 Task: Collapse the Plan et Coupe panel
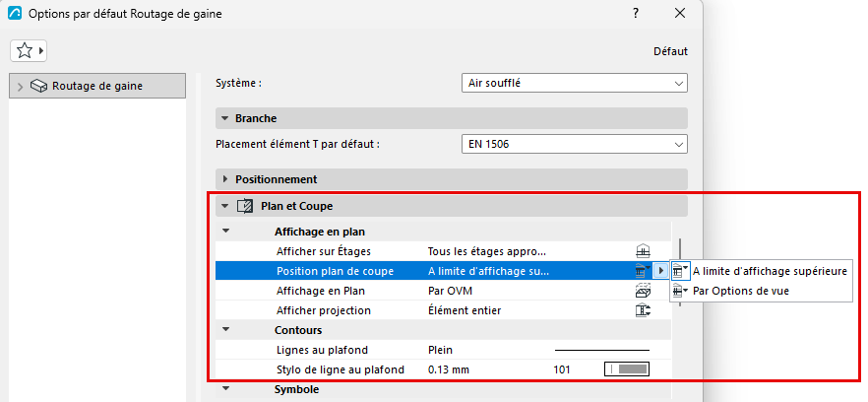224,206
